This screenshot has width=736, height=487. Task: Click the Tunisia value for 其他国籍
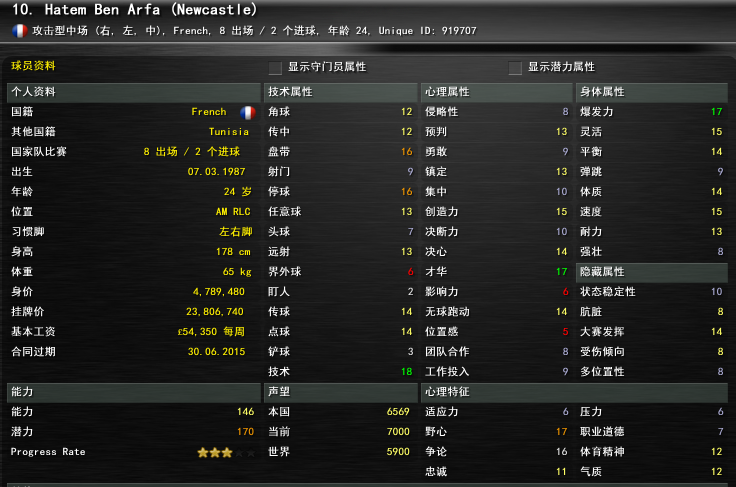(229, 132)
